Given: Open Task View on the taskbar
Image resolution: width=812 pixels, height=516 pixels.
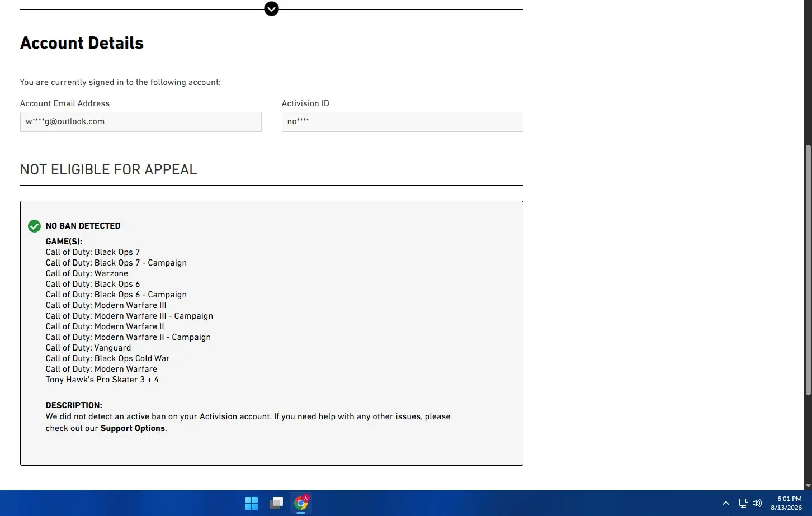Looking at the screenshot, I should coord(276,503).
